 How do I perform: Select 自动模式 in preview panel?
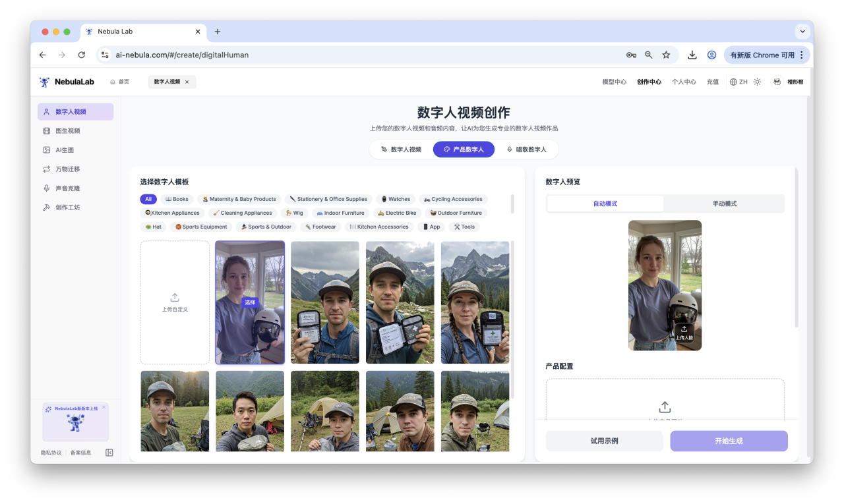(x=605, y=204)
